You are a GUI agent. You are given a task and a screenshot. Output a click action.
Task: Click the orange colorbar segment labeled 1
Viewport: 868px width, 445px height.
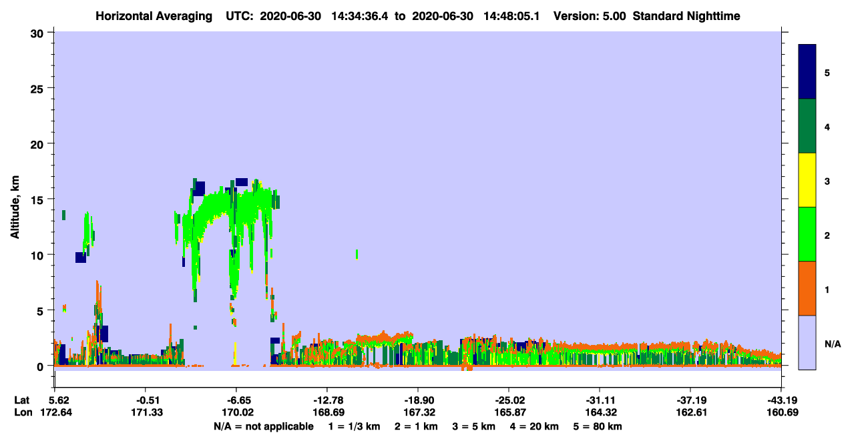807,288
